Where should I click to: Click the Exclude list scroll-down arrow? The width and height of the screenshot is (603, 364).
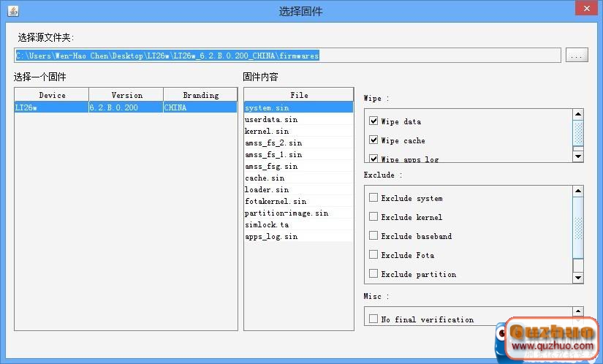(x=578, y=278)
